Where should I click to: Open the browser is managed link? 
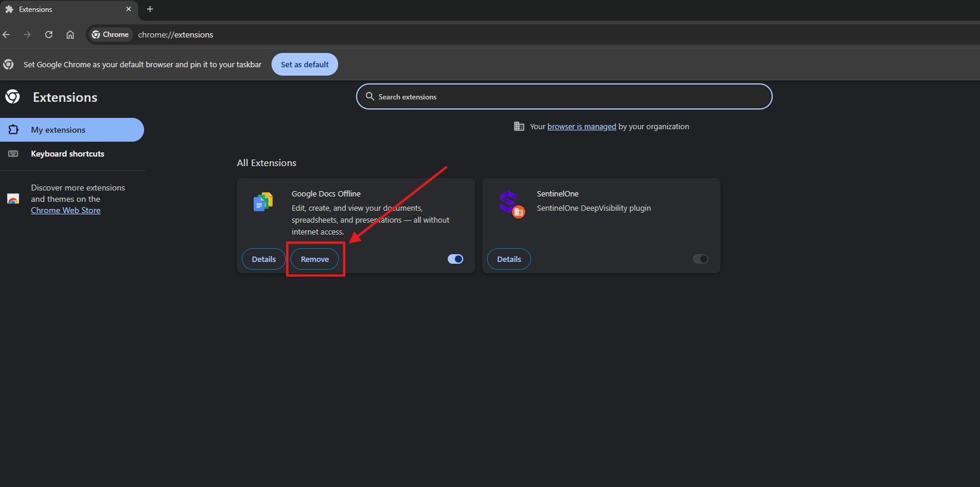[x=582, y=127]
